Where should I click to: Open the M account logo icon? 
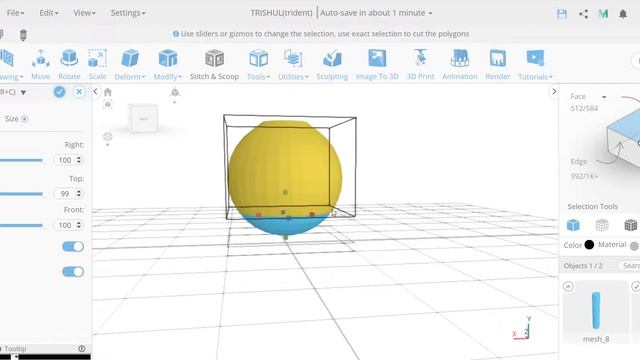click(x=603, y=14)
